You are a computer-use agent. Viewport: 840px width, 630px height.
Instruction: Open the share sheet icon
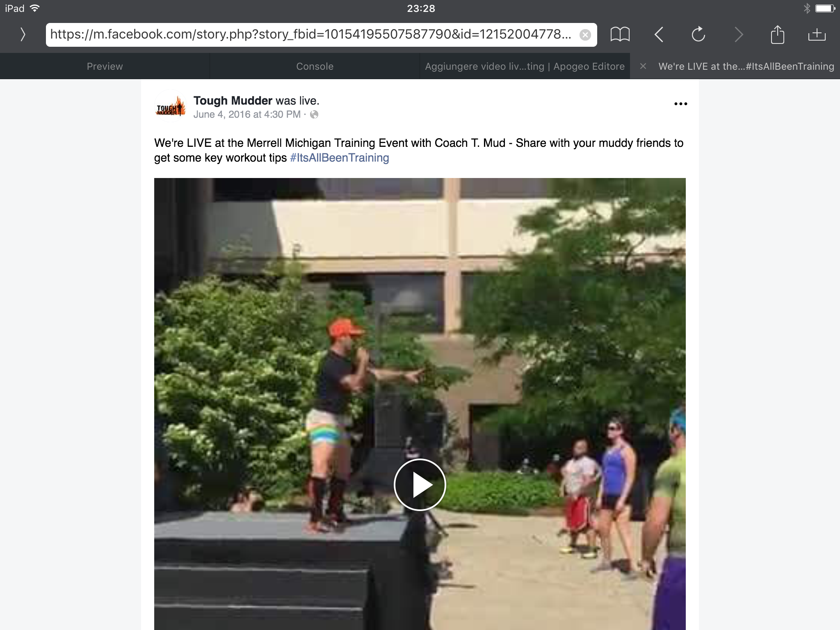tap(777, 34)
